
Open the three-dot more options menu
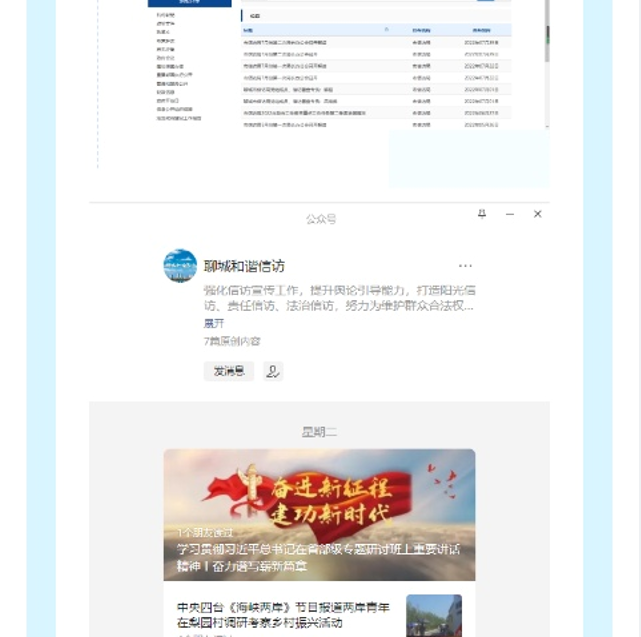coord(465,266)
